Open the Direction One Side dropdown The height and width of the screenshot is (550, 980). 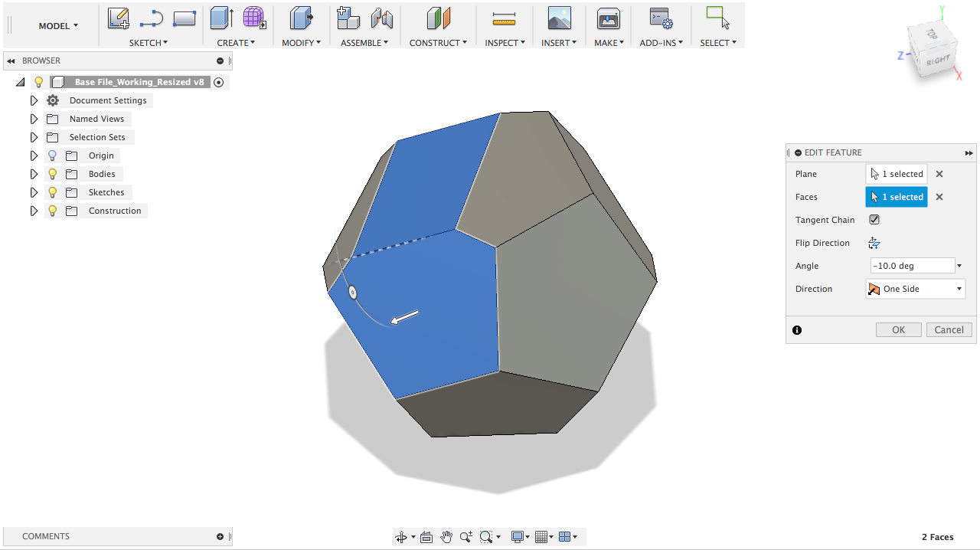pos(916,289)
